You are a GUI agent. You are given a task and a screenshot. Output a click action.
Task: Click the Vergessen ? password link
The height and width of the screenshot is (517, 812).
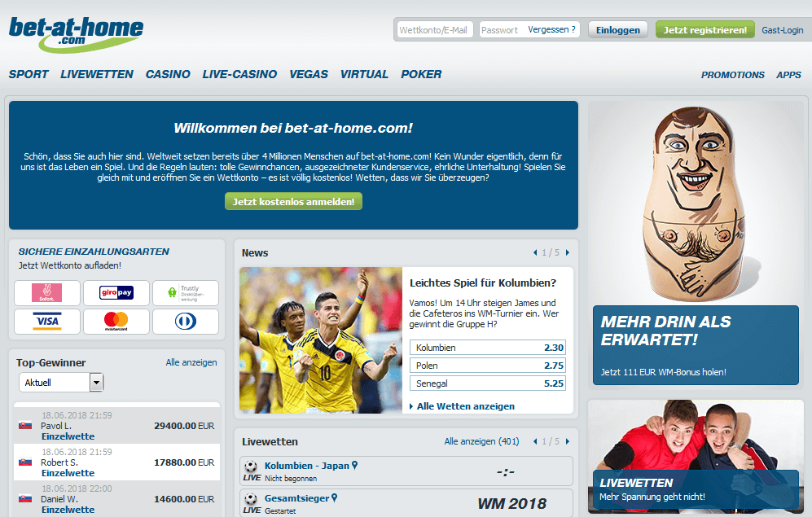551,29
